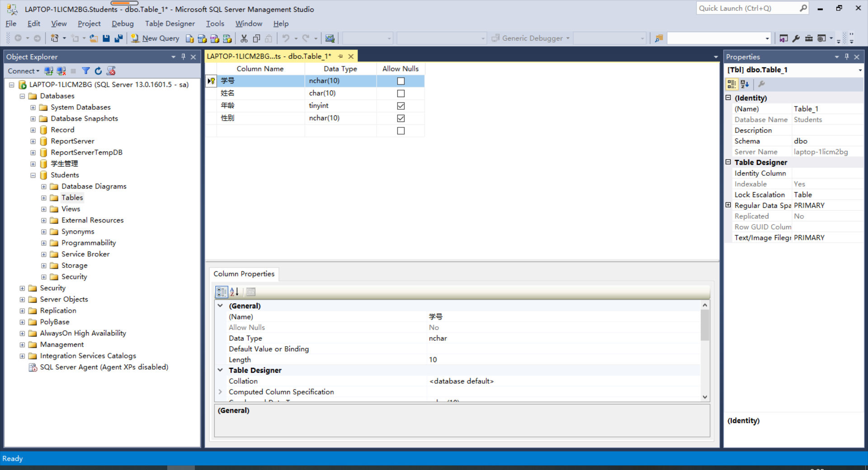The image size is (868, 470).
Task: Select the tinyint data type cell
Action: point(340,106)
